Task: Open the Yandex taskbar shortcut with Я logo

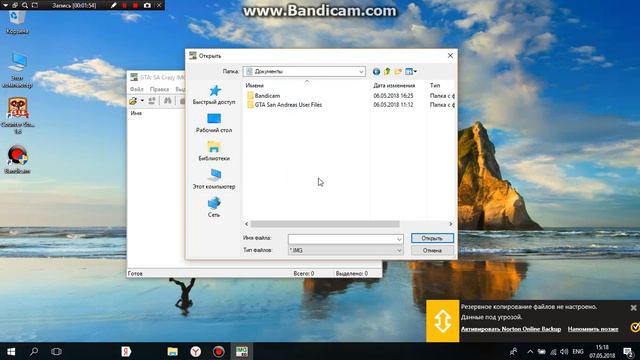Action: tap(126, 351)
